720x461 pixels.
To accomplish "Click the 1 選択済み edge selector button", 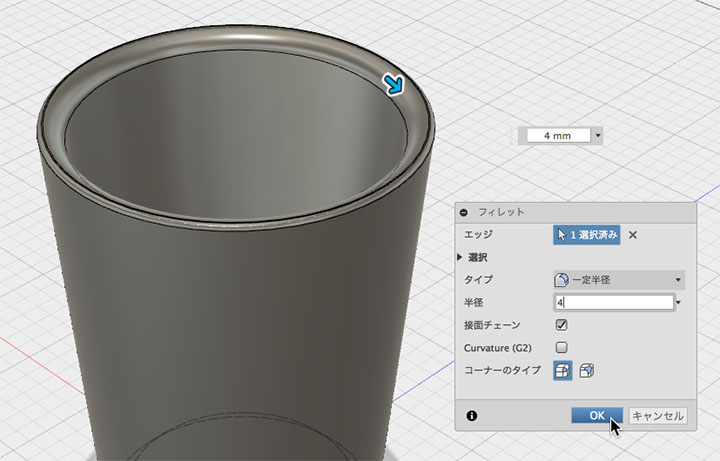I will (x=587, y=235).
